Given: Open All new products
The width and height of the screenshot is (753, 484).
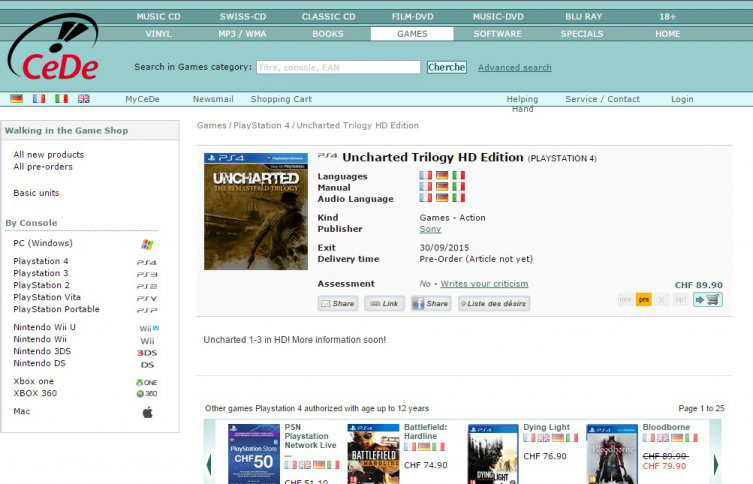Looking at the screenshot, I should (49, 155).
